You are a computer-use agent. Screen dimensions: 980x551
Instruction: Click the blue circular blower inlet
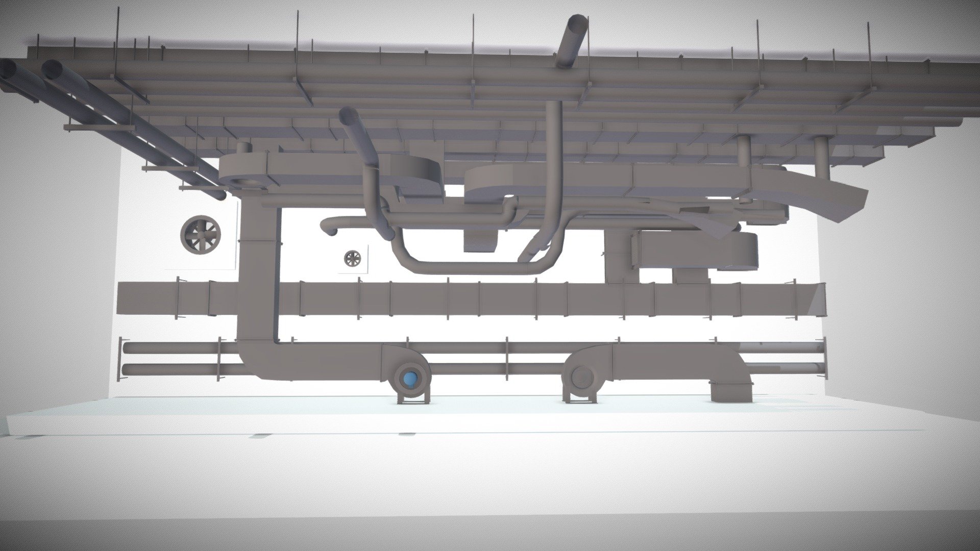[x=409, y=379]
